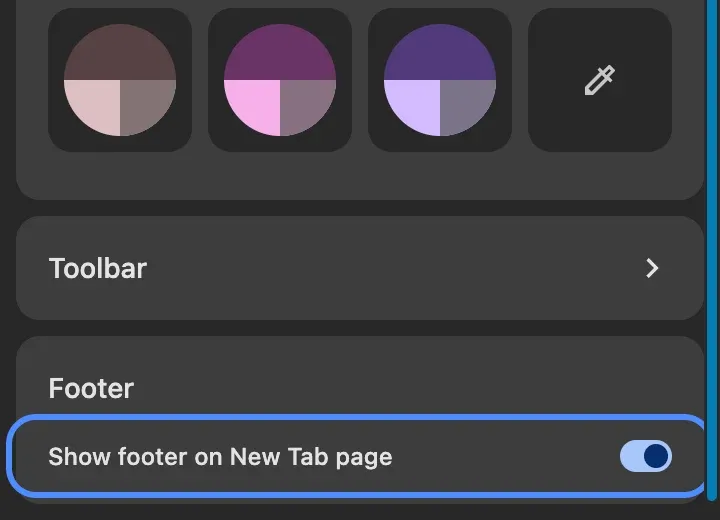The height and width of the screenshot is (520, 720).
Task: Select the purple-lavender color theme swatch
Action: tap(439, 80)
